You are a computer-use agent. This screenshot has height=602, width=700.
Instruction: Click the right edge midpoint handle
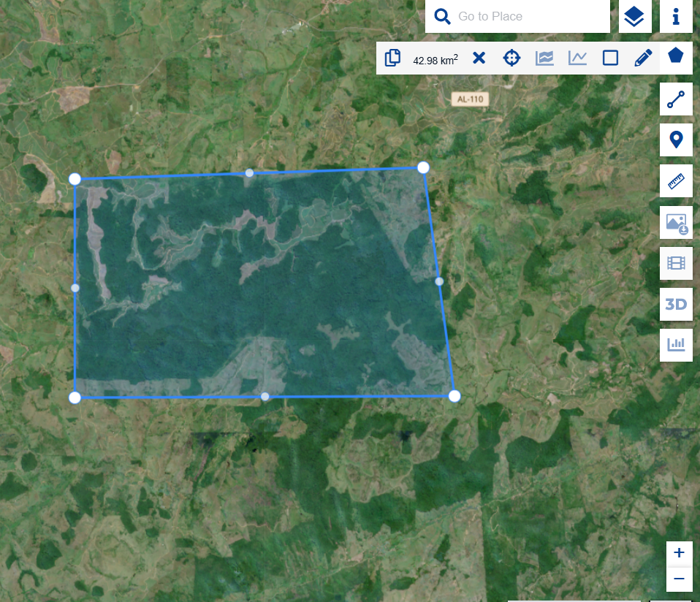[439, 281]
